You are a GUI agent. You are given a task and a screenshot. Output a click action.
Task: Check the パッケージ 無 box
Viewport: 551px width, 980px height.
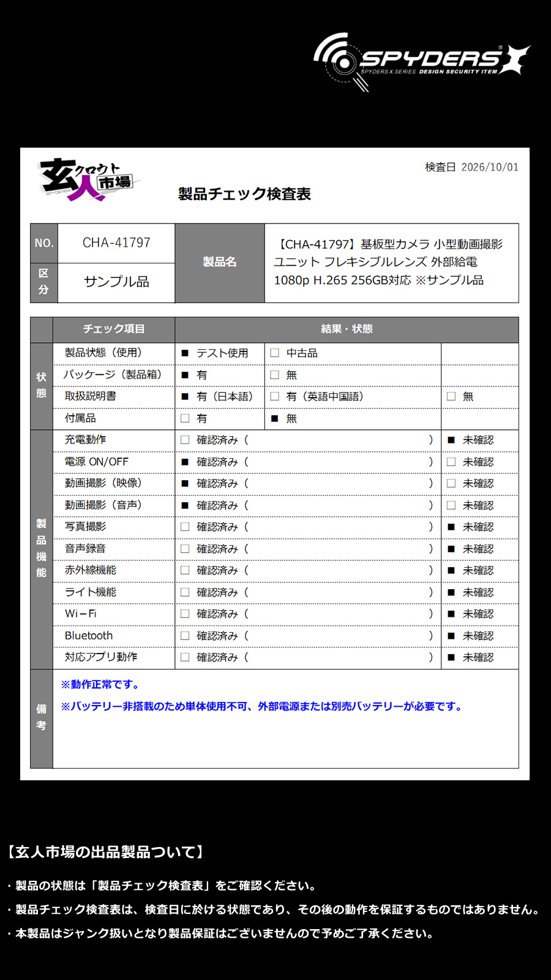(x=274, y=375)
